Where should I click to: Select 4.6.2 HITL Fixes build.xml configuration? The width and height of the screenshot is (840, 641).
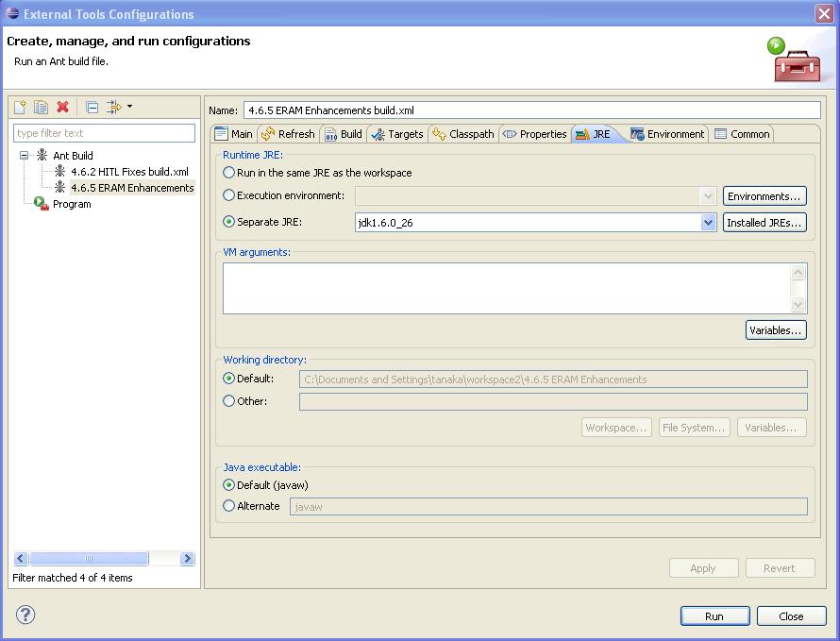click(129, 172)
